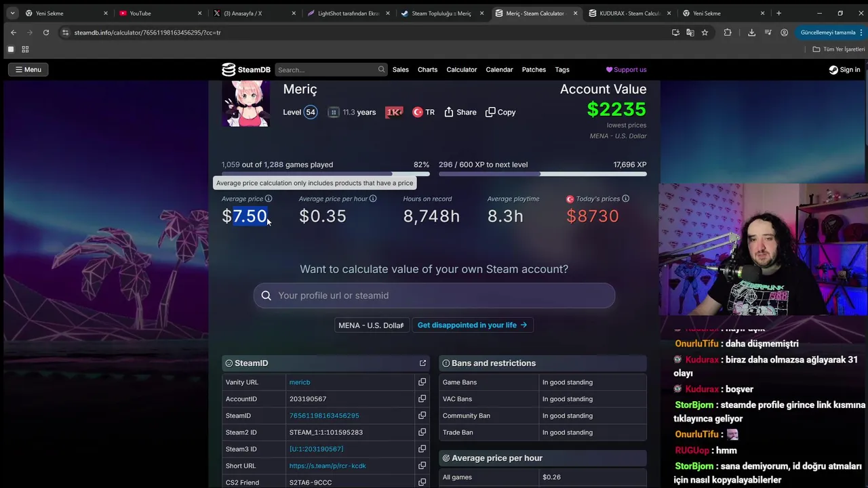Open the Calendar page
868x488 pixels.
tap(499, 70)
